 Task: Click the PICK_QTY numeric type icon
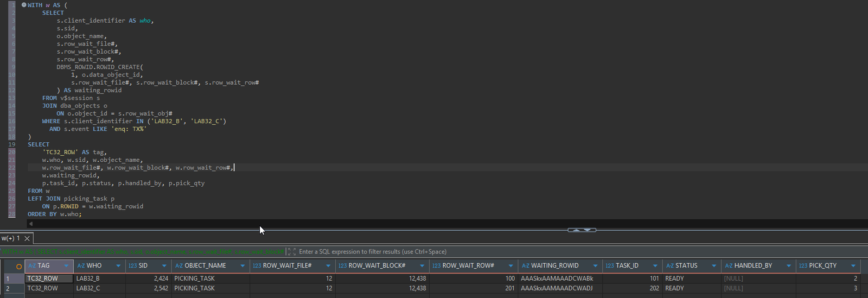[803, 266]
